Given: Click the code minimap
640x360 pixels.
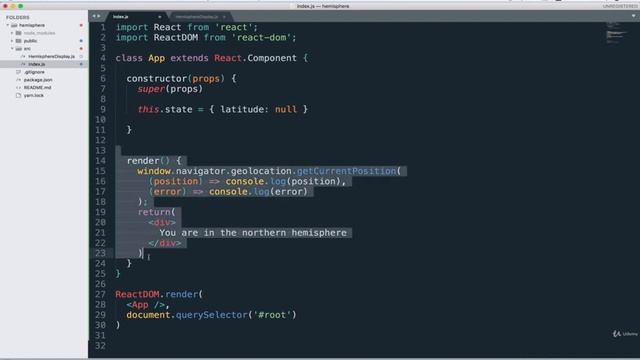Looking at the screenshot, I should coord(616,33).
